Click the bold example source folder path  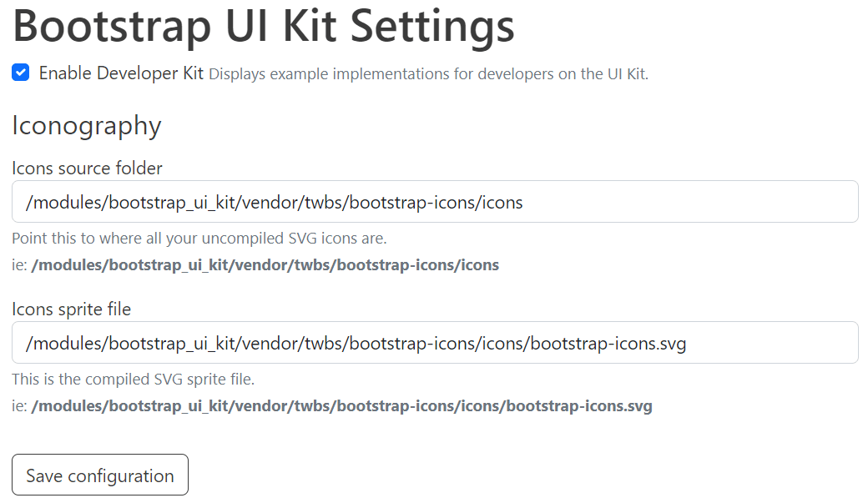pyautogui.click(x=264, y=264)
